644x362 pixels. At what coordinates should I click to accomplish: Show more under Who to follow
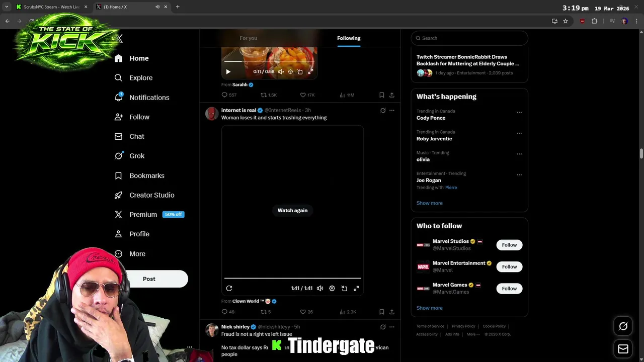429,308
